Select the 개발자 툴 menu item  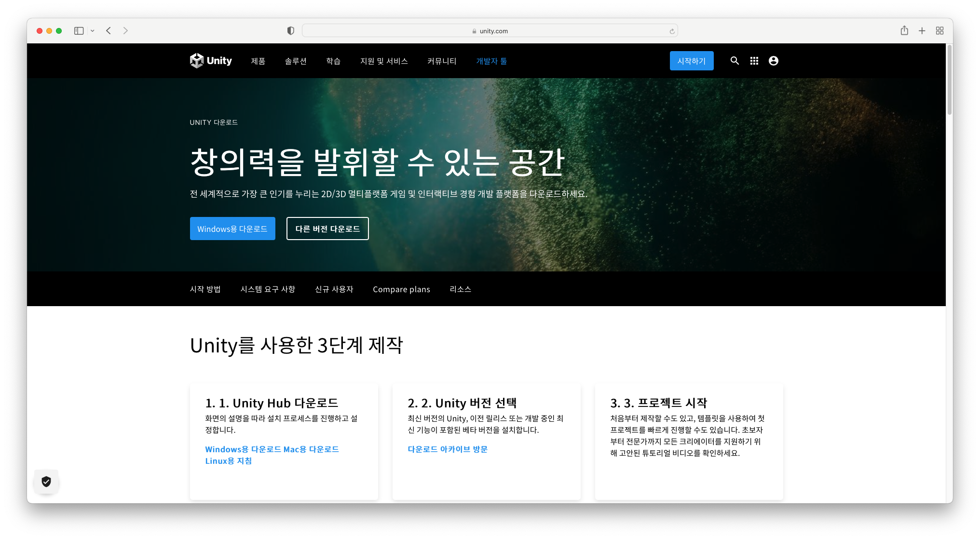pos(491,61)
